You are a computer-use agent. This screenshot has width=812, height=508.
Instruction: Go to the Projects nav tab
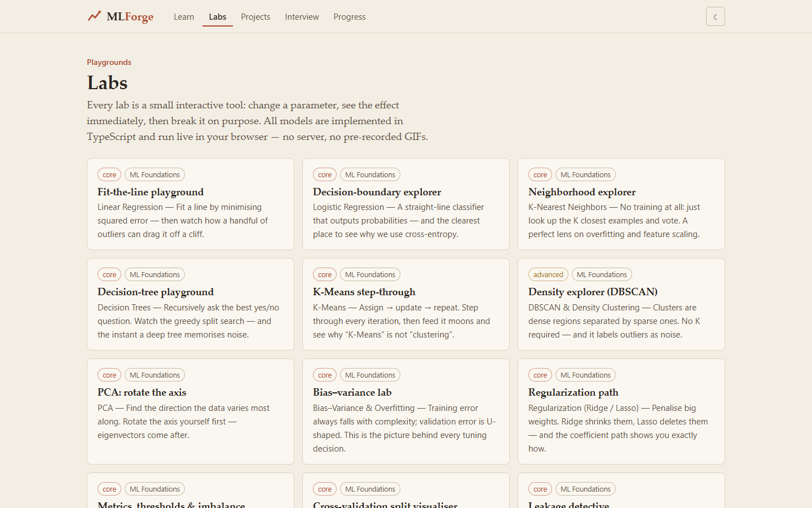pyautogui.click(x=255, y=17)
